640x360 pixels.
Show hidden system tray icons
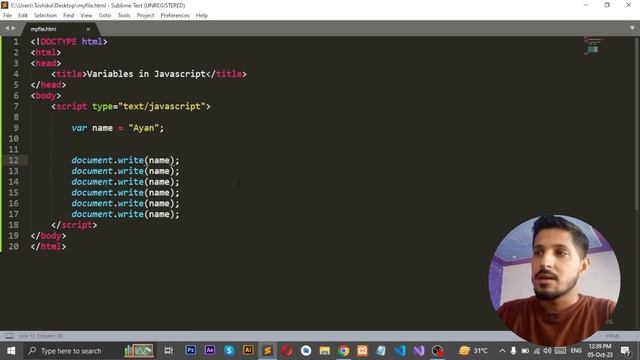coord(502,351)
